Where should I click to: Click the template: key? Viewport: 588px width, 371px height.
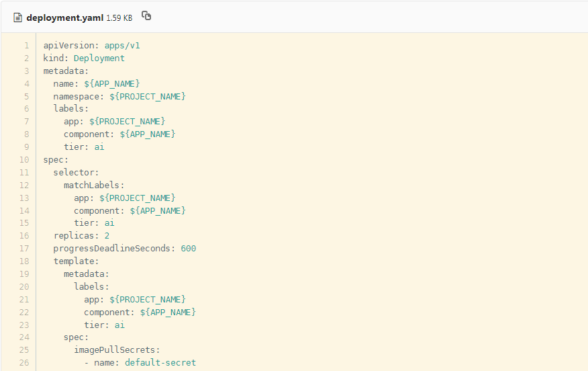pyautogui.click(x=76, y=261)
